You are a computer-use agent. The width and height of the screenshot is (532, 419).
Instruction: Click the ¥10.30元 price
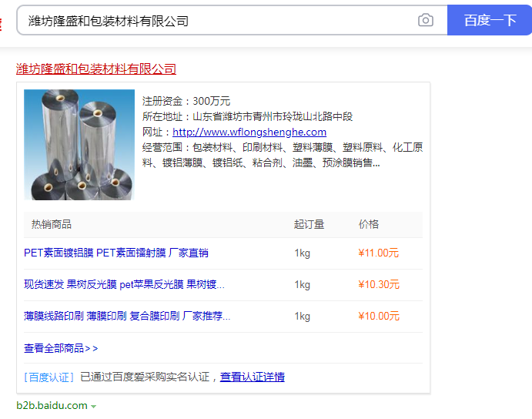click(x=379, y=284)
